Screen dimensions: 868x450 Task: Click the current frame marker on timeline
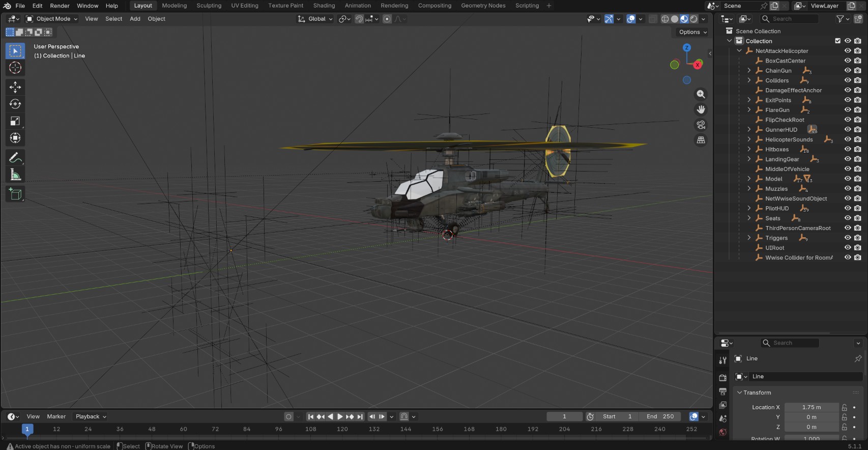tap(27, 430)
